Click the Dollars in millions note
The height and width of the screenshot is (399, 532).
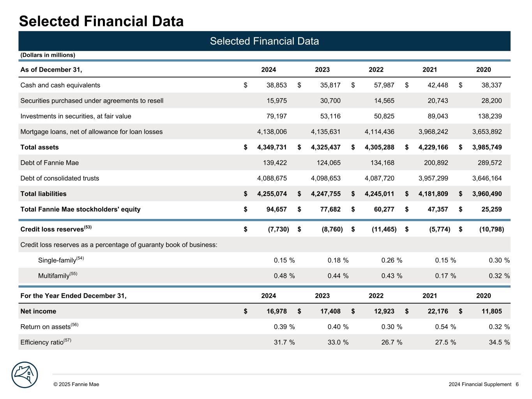48,55
